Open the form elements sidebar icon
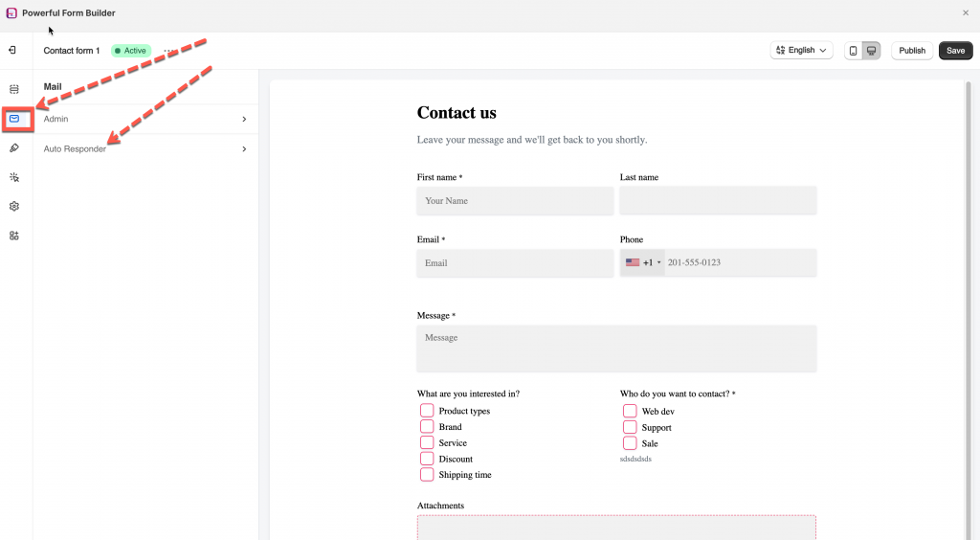The image size is (980, 540). point(14,89)
